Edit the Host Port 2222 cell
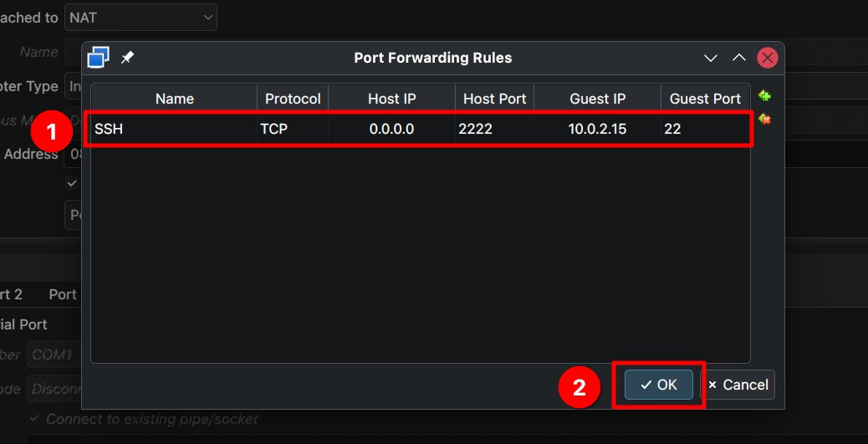Image resolution: width=868 pixels, height=444 pixels. (494, 129)
